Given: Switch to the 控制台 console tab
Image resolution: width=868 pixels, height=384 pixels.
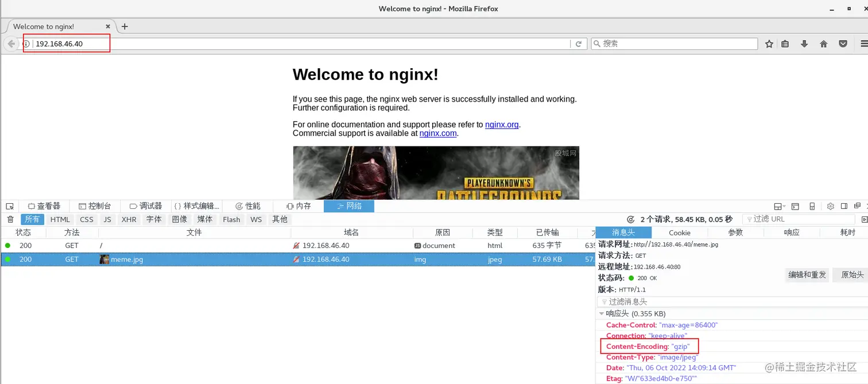Looking at the screenshot, I should tap(95, 205).
